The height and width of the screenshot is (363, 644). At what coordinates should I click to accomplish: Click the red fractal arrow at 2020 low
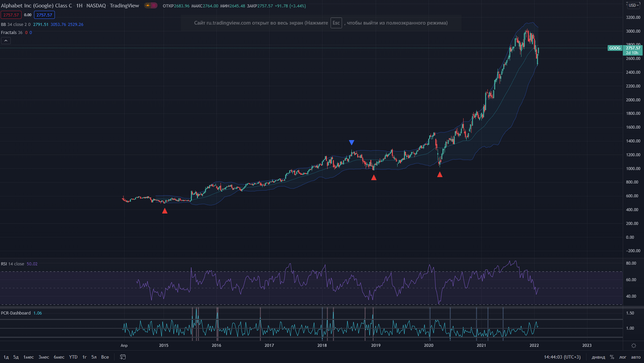tap(440, 175)
